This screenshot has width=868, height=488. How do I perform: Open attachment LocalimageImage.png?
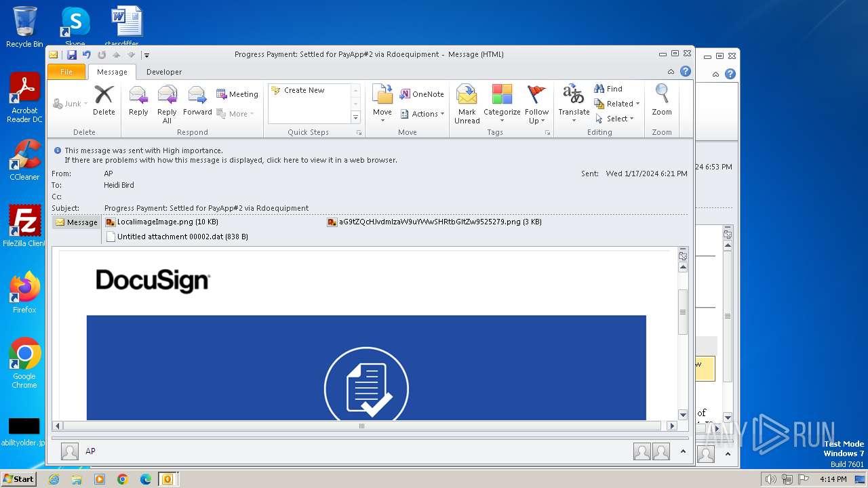coord(162,222)
